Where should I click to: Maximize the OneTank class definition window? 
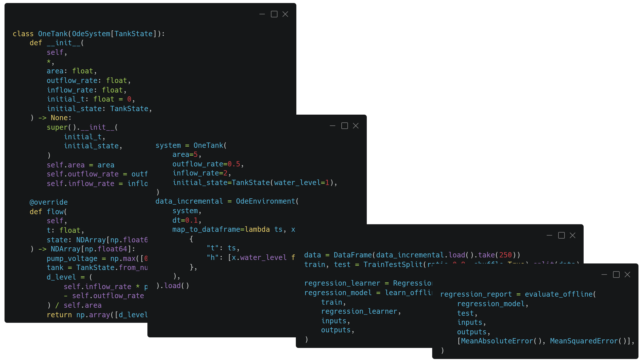pos(274,14)
